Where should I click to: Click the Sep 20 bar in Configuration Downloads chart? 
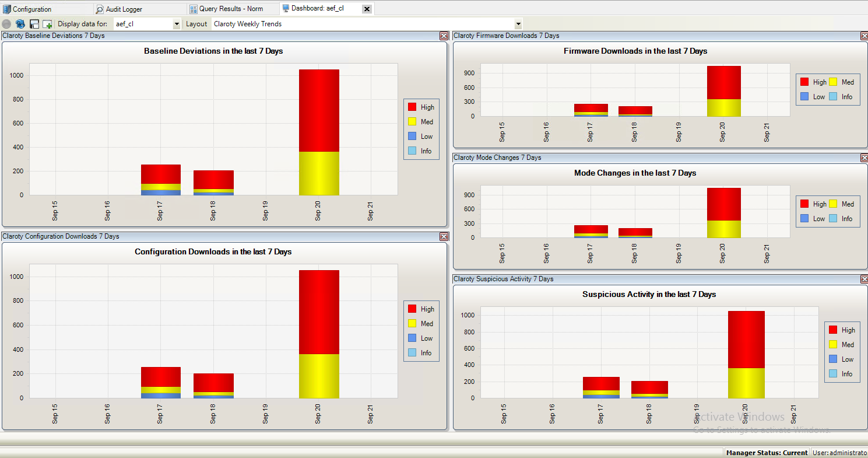tap(318, 333)
